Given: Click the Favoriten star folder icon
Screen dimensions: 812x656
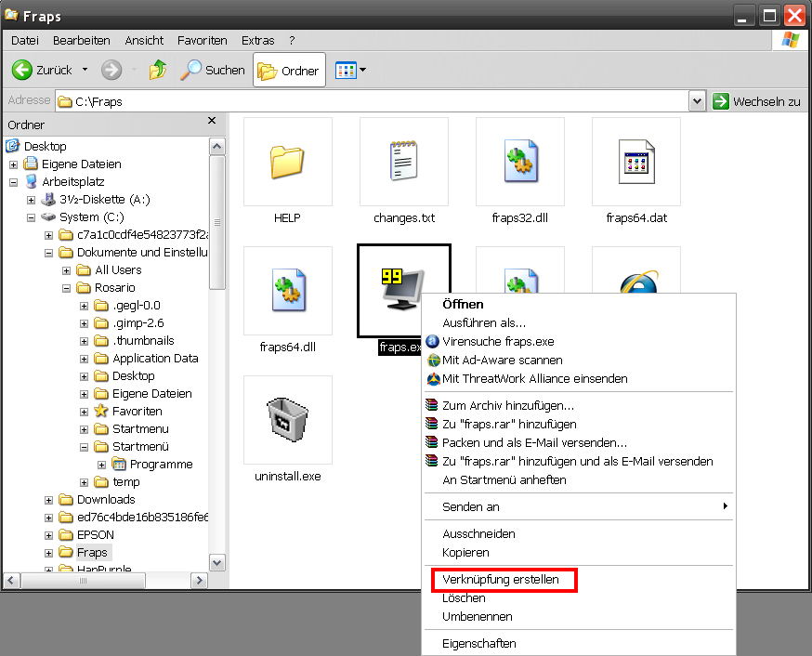Looking at the screenshot, I should click(101, 411).
